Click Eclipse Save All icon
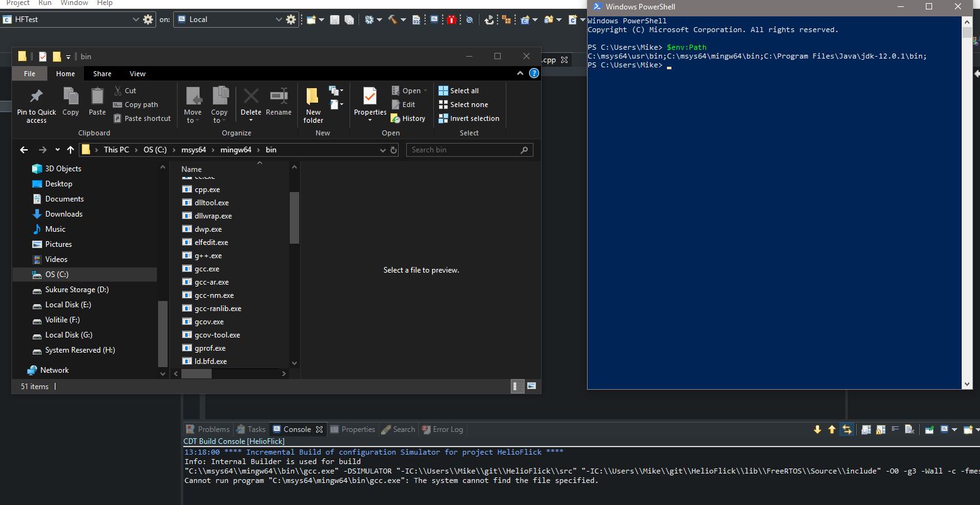This screenshot has width=980, height=505. point(349,20)
